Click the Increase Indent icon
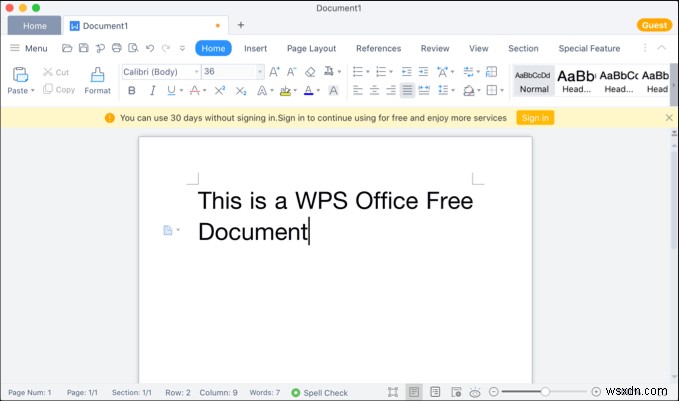This screenshot has height=401, width=679. pos(423,71)
